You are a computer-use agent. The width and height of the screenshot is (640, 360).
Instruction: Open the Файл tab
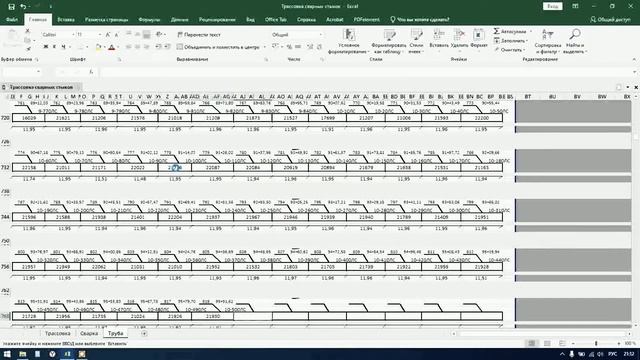pos(12,20)
